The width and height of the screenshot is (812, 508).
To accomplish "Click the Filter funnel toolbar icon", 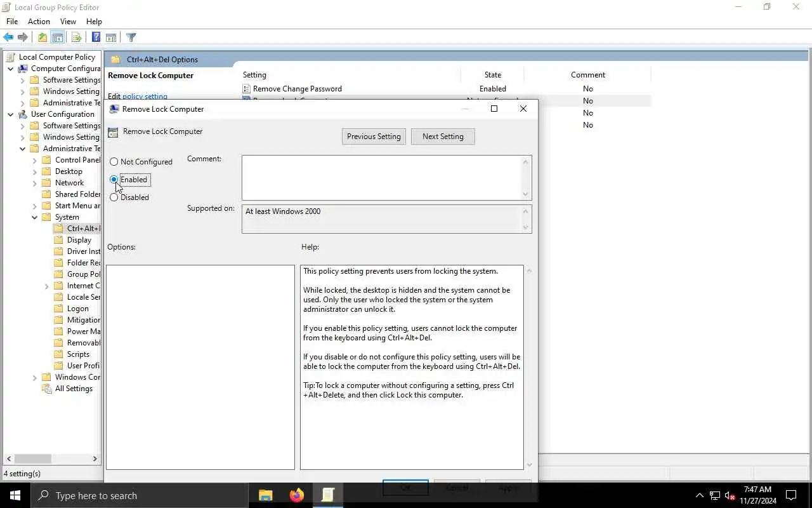I will 131,37.
